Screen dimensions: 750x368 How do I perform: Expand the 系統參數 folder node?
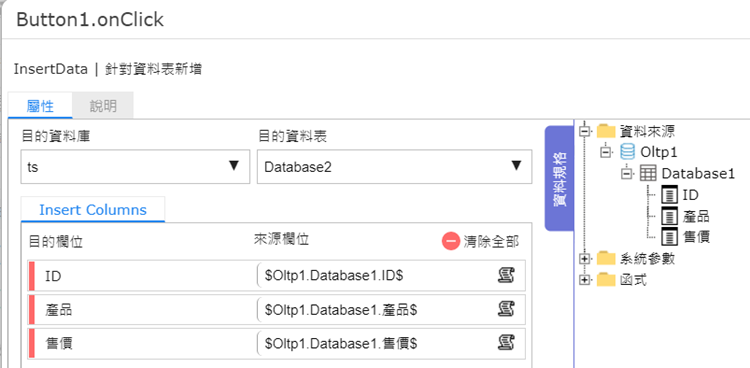[x=585, y=259]
